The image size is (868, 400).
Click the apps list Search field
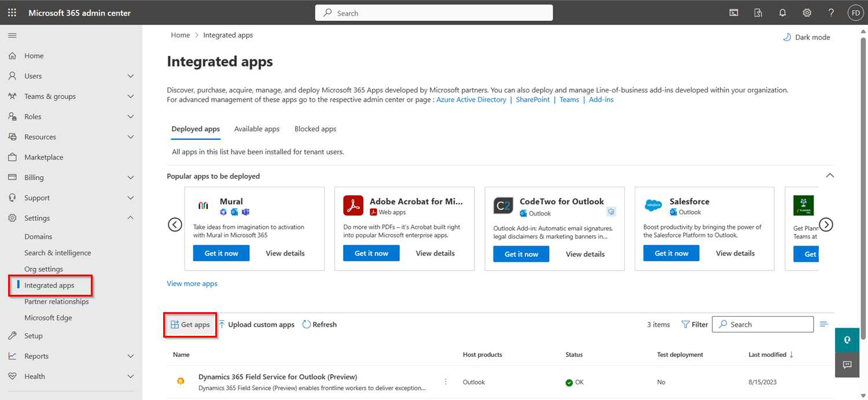point(763,324)
